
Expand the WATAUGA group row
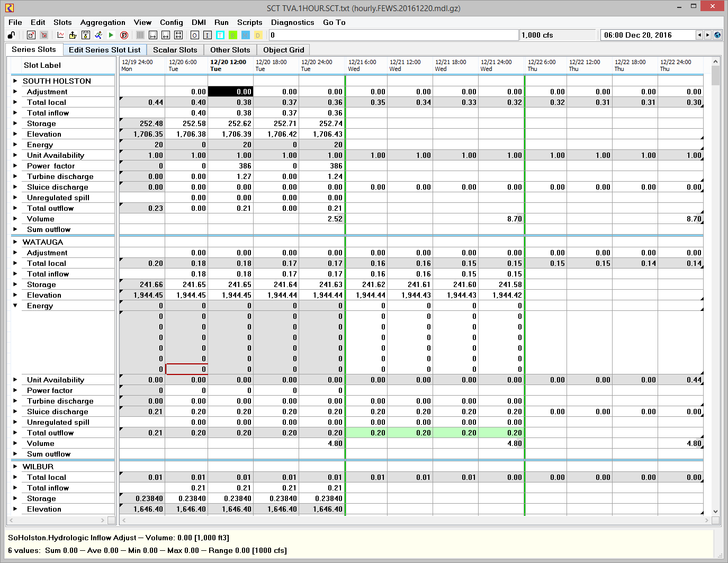(15, 242)
